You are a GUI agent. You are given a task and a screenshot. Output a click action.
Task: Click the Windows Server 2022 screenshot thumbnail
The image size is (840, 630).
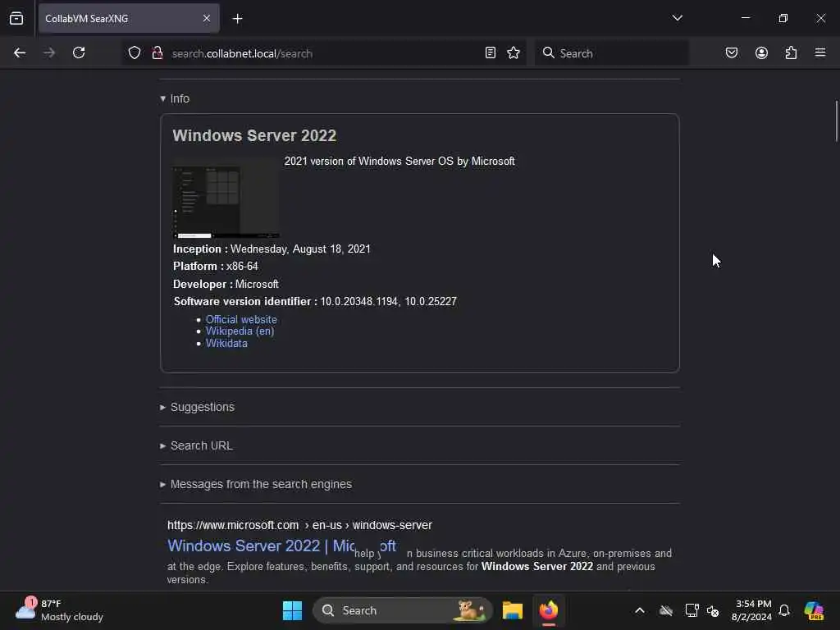point(226,198)
